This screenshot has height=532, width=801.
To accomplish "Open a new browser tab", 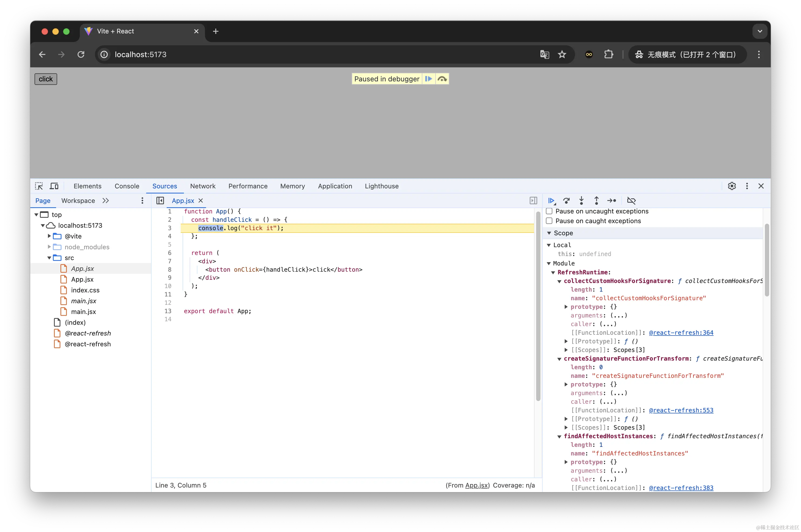I will pos(215,31).
